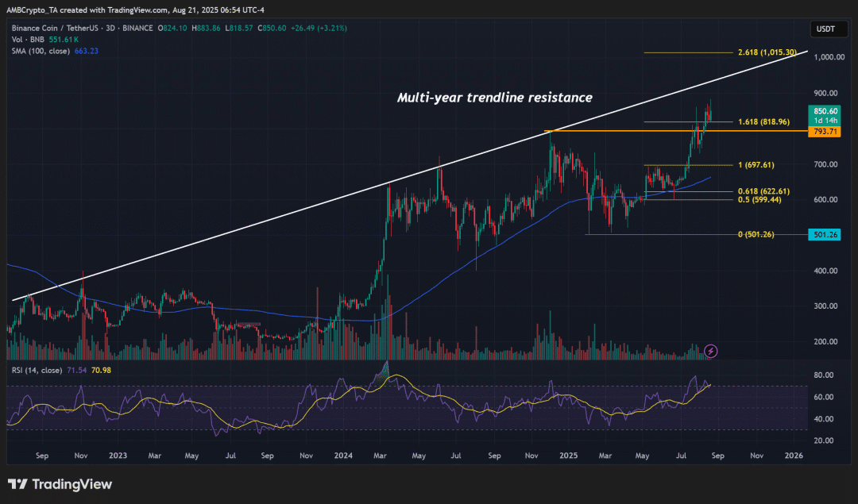Click the low value L818.57

click(x=239, y=28)
